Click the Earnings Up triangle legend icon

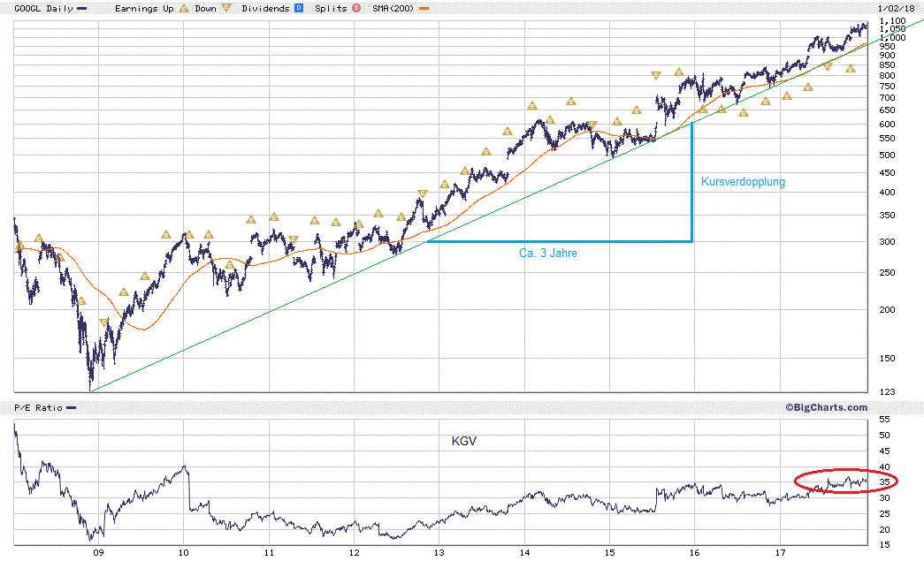(x=184, y=8)
